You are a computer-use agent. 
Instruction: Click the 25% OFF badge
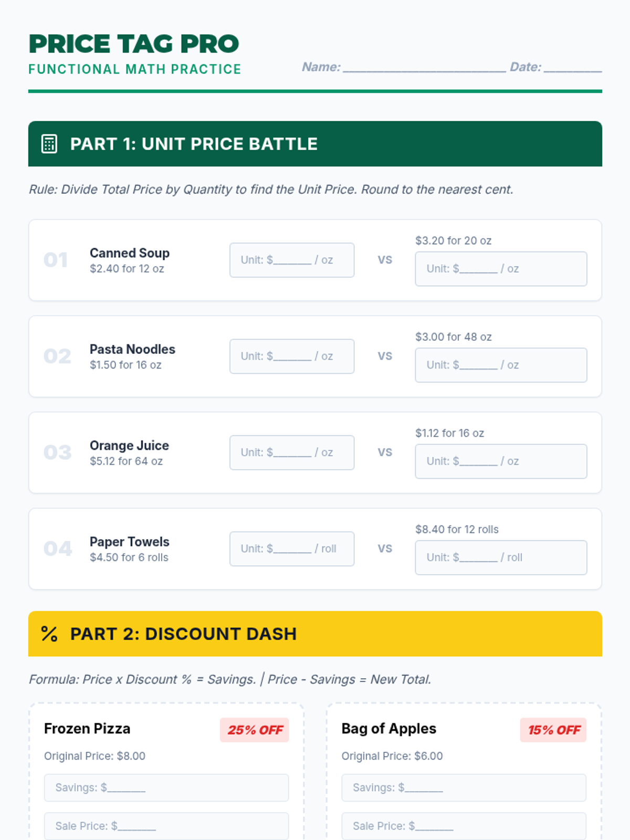point(255,730)
